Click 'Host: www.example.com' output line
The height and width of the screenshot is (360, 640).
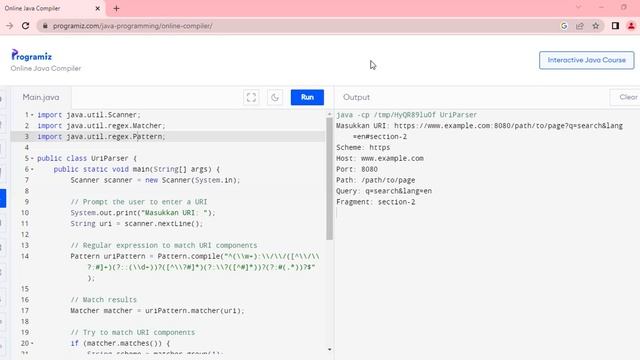point(380,158)
